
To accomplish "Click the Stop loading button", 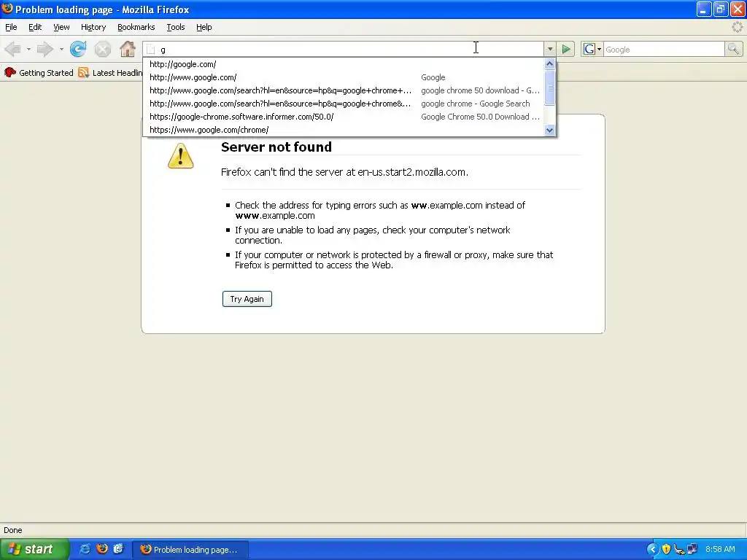I will [102, 49].
